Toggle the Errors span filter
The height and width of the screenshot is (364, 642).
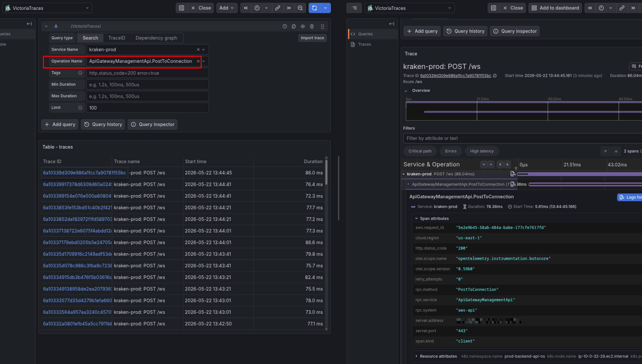pos(450,151)
